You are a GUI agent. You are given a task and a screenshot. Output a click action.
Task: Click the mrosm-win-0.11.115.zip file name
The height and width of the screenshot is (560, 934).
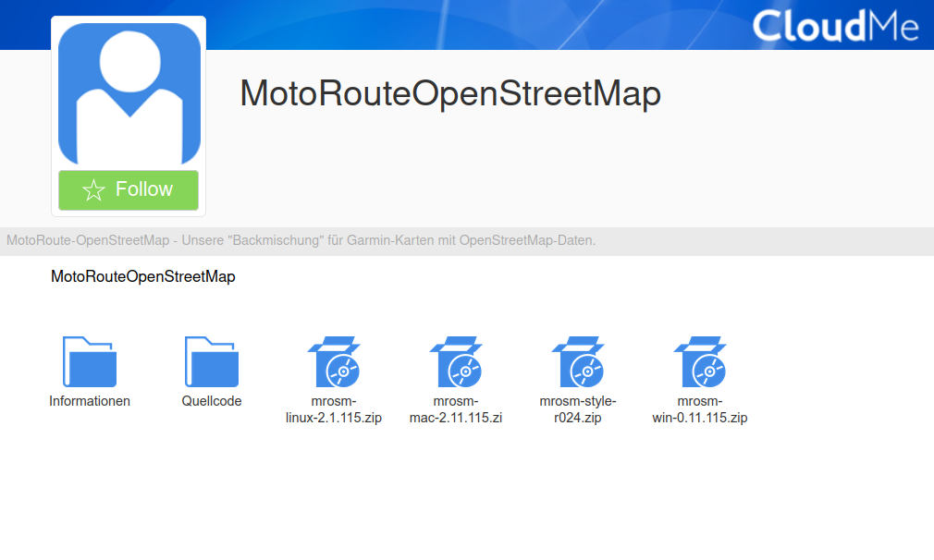tap(700, 409)
